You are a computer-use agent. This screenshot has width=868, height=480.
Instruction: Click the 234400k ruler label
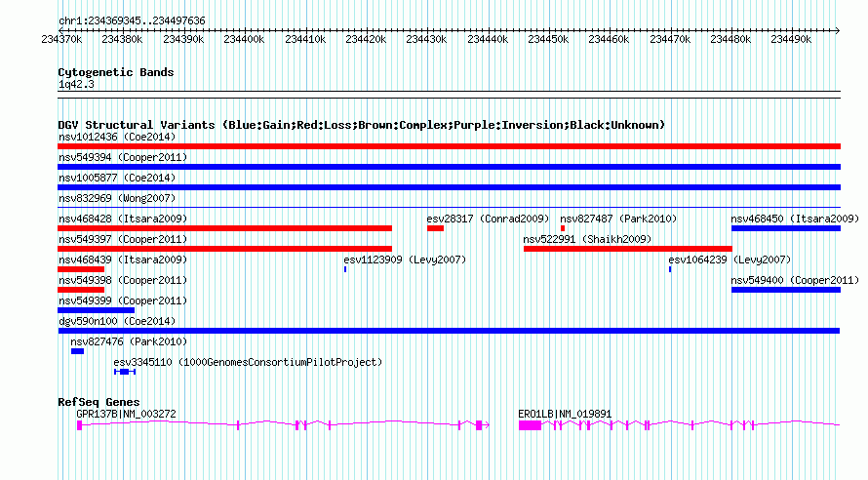(x=244, y=39)
